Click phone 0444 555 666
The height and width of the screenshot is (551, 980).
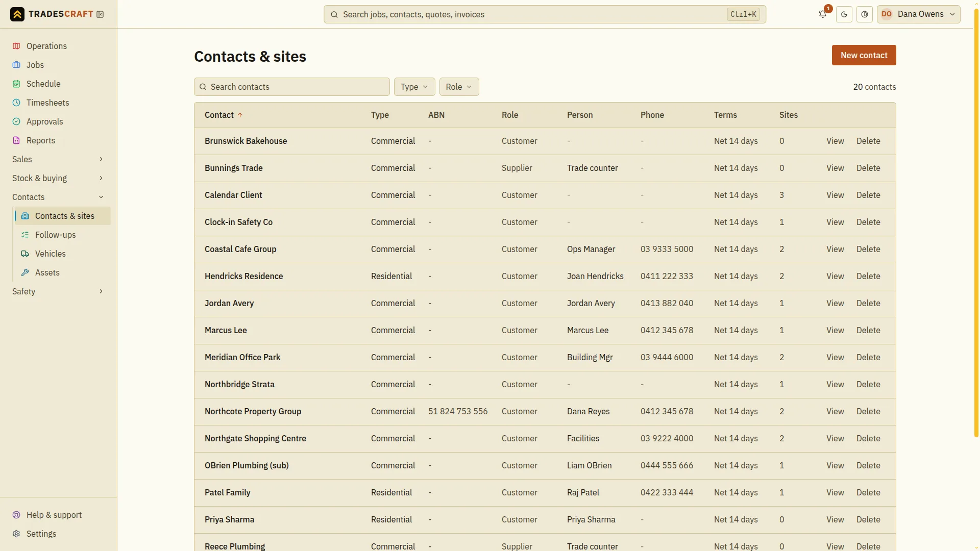667,465
